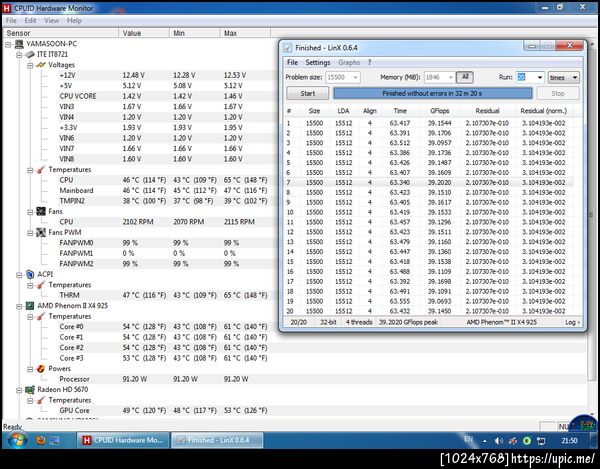The width and height of the screenshot is (600, 469).
Task: Collapse the ACPI node
Action: click(19, 275)
